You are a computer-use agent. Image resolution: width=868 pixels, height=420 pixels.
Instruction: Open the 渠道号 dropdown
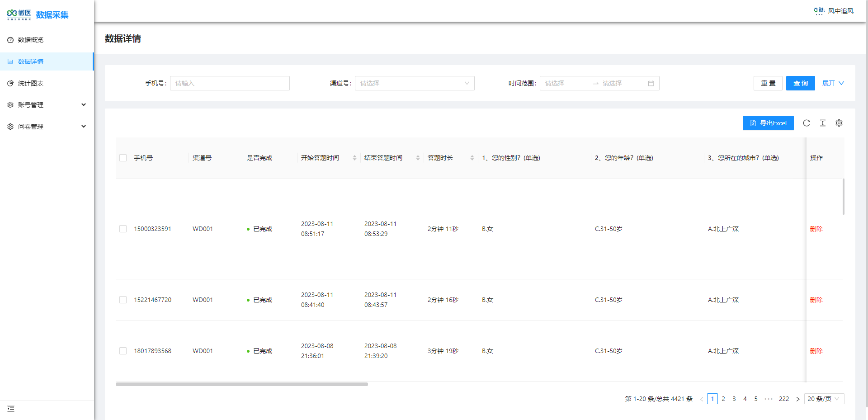coord(415,83)
